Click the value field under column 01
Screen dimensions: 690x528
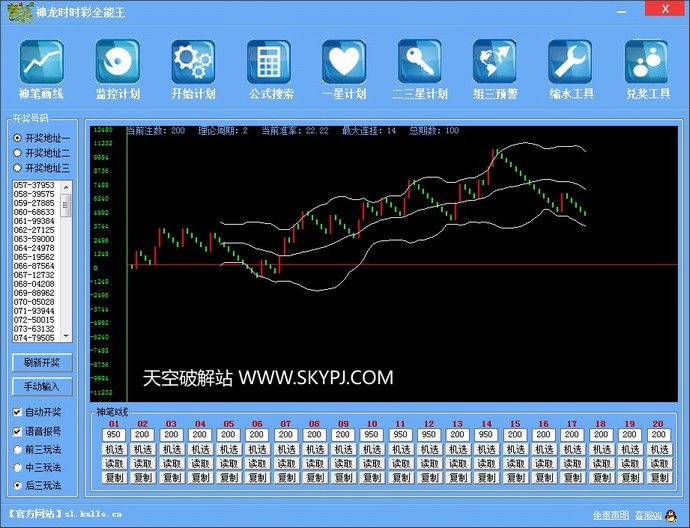pos(113,435)
